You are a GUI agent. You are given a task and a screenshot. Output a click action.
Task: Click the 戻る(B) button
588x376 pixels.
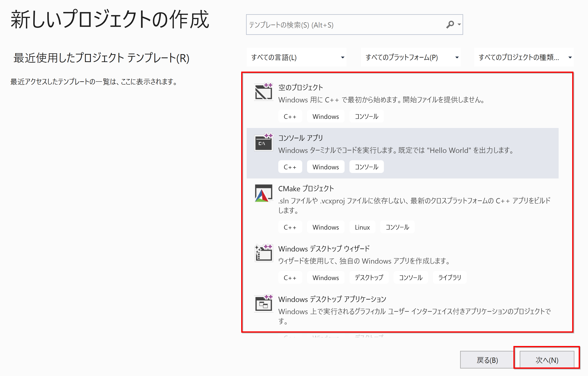pos(487,360)
